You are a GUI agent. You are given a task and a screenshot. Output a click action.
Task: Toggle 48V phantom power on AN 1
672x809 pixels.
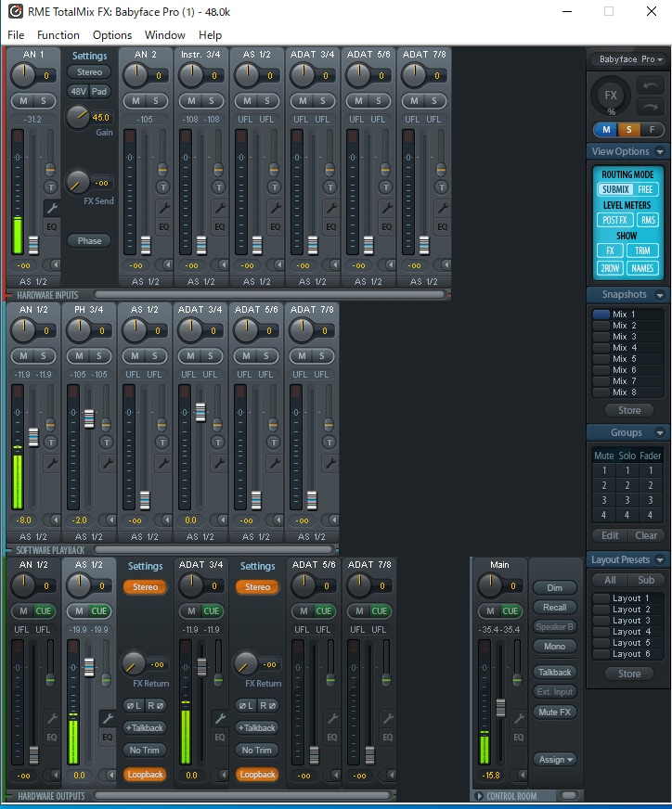(79, 91)
